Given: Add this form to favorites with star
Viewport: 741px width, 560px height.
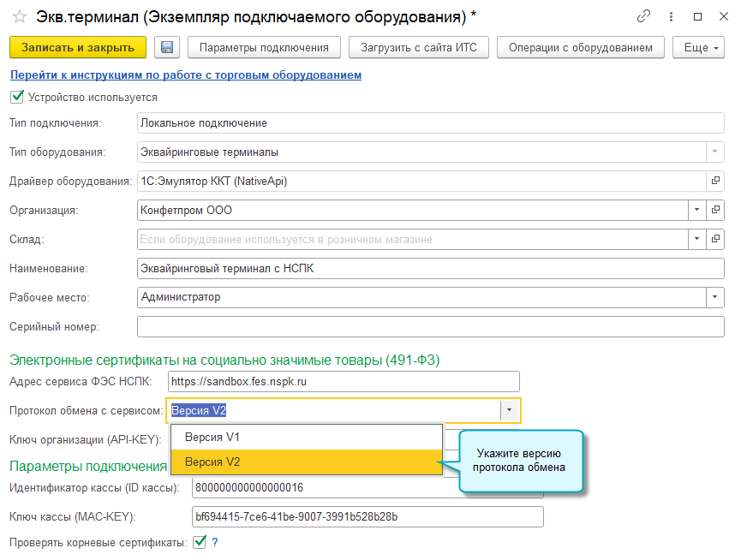Looking at the screenshot, I should pos(19,16).
